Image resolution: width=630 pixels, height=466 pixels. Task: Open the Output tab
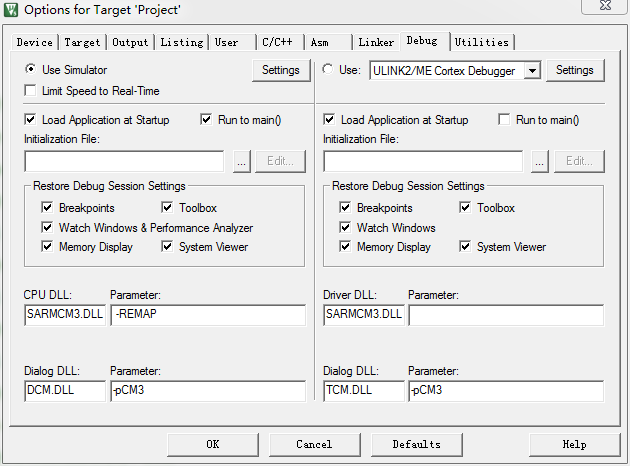coord(130,42)
